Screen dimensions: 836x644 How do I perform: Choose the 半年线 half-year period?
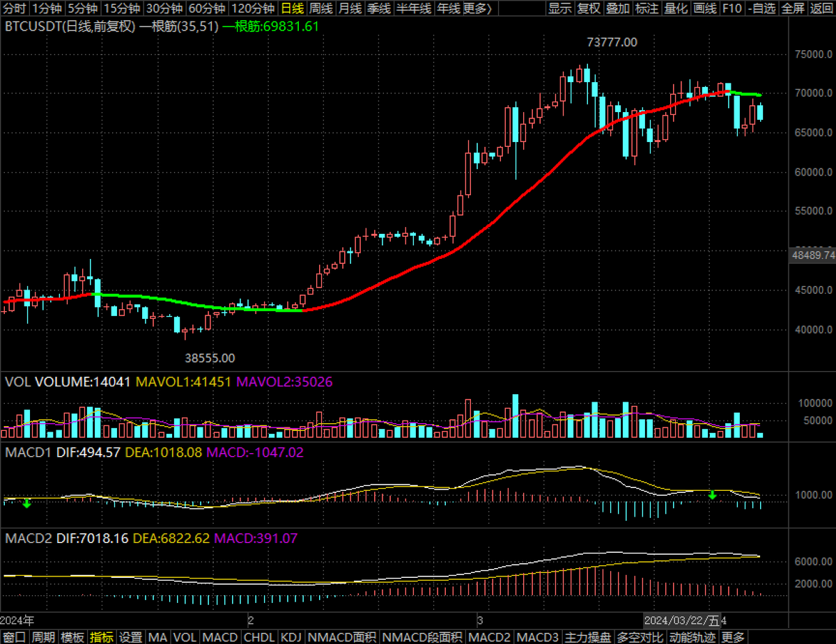click(413, 8)
